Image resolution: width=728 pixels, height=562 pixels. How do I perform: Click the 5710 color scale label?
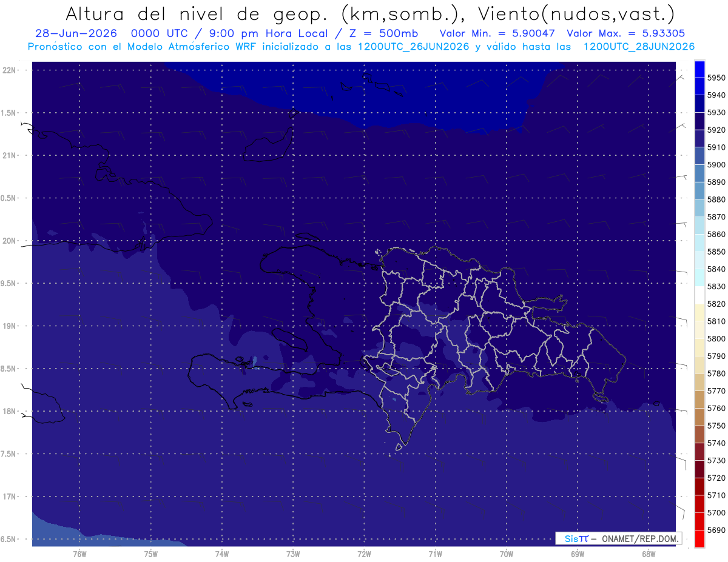click(x=717, y=495)
